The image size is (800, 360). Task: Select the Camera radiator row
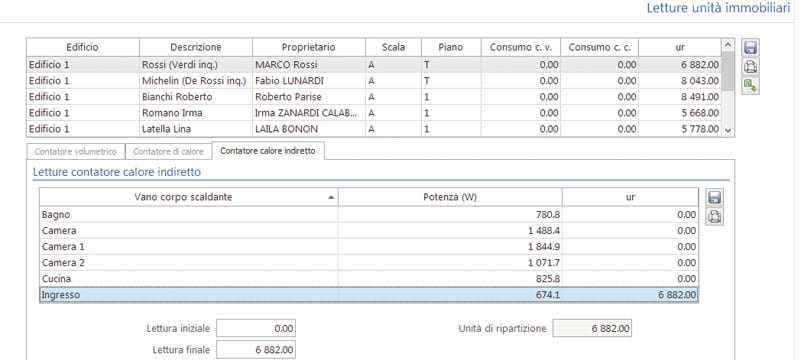point(369,230)
